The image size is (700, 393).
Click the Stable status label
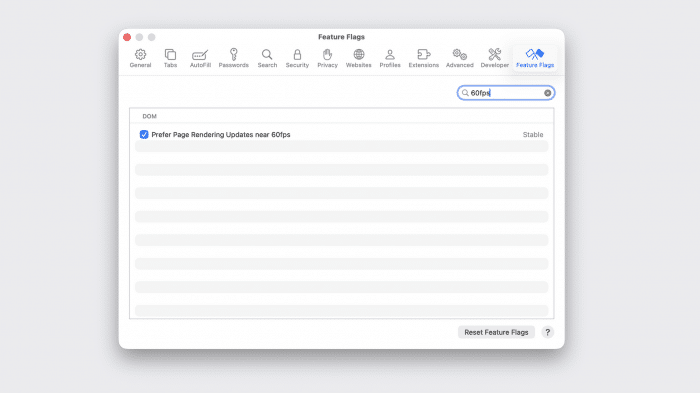(x=533, y=134)
